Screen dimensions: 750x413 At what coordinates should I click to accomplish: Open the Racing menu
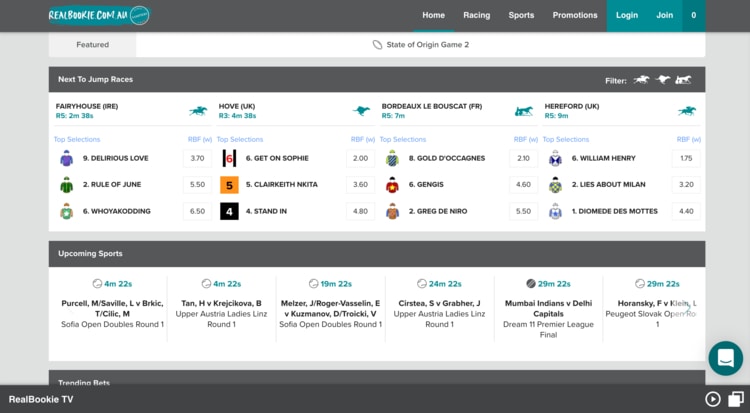click(476, 15)
